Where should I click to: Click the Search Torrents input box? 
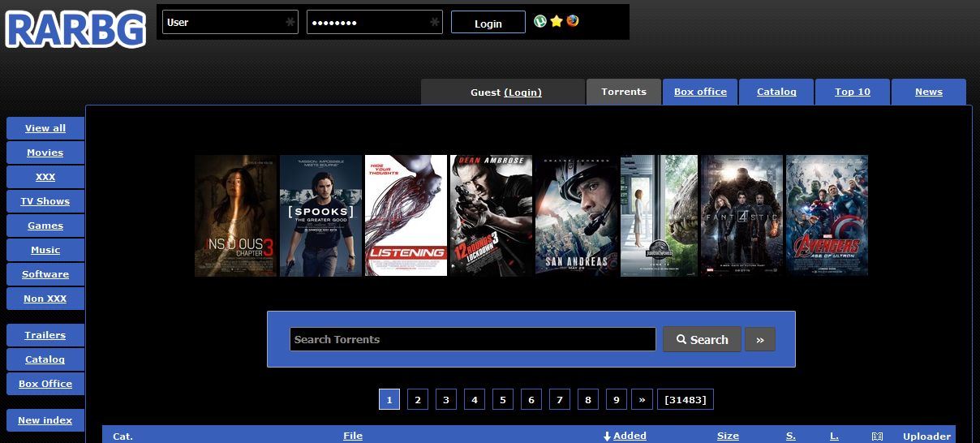473,339
